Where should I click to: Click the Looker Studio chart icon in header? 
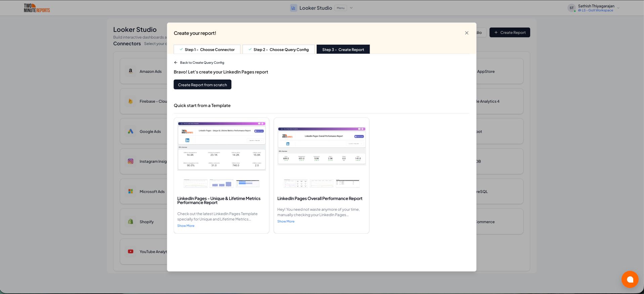[293, 8]
